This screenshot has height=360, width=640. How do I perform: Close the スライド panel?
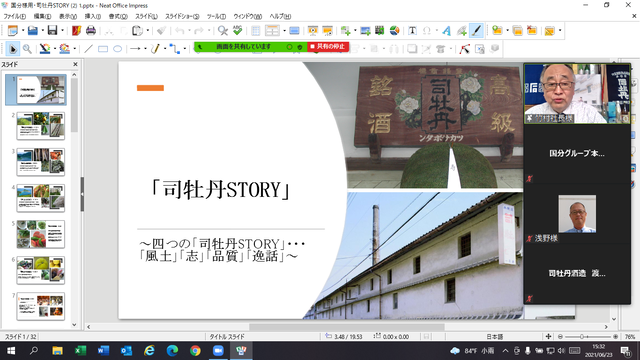(x=75, y=64)
